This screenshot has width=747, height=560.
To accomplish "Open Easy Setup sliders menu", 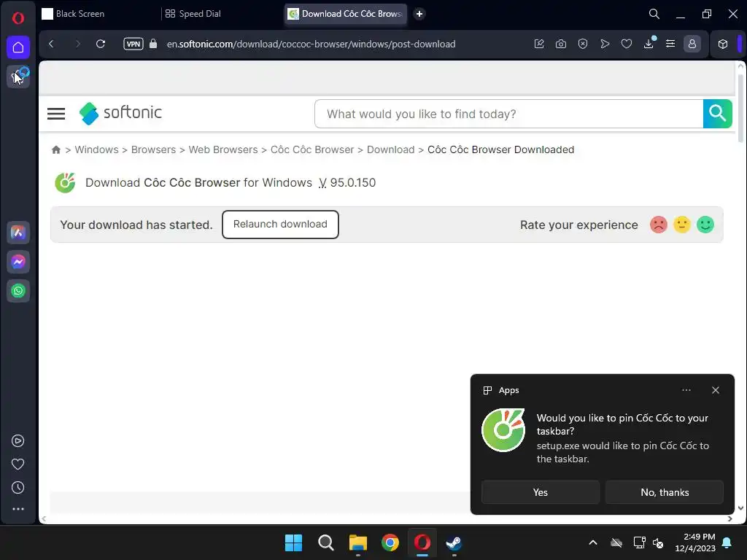I will click(670, 44).
